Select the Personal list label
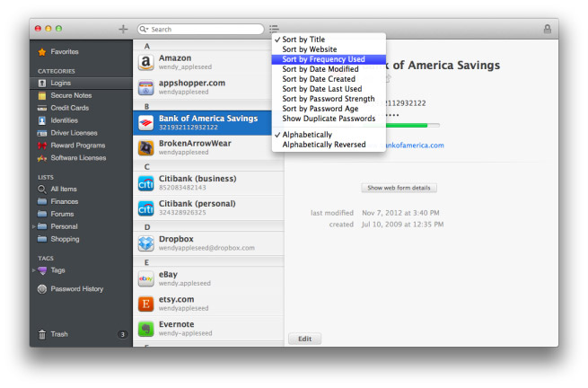The image size is (588, 388). (x=64, y=226)
